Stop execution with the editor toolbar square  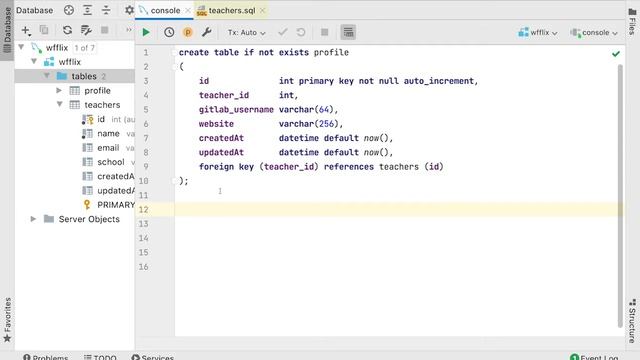coord(324,32)
